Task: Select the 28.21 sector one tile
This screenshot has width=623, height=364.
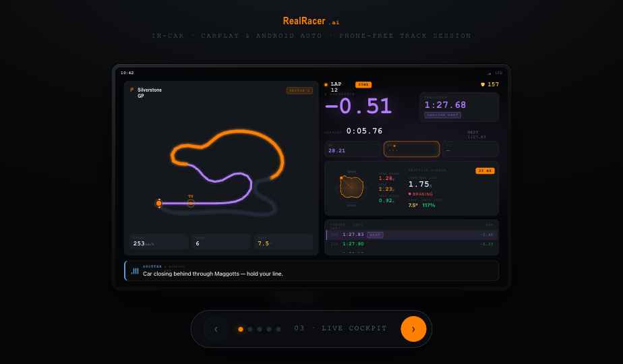Action: 353,149
